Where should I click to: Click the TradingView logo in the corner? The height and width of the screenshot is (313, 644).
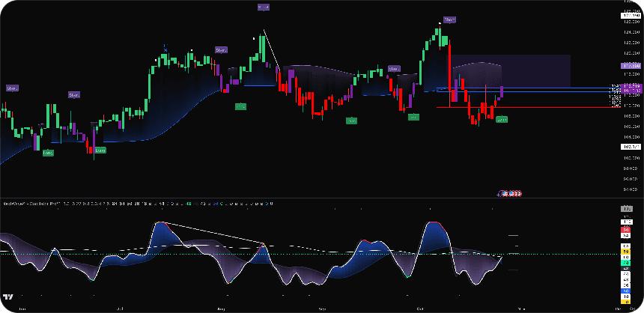(x=7, y=297)
